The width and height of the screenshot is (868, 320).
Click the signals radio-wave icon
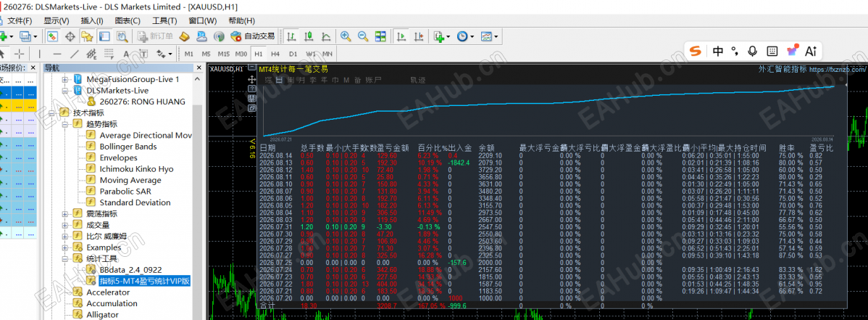220,36
